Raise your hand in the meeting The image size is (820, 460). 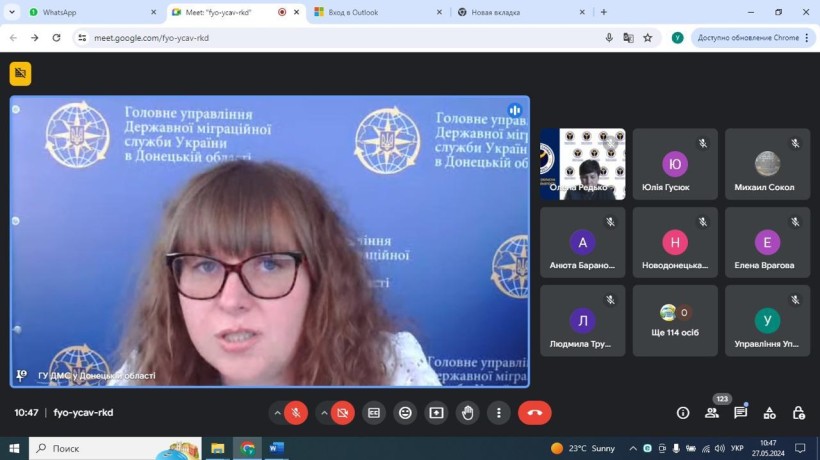[x=468, y=413]
